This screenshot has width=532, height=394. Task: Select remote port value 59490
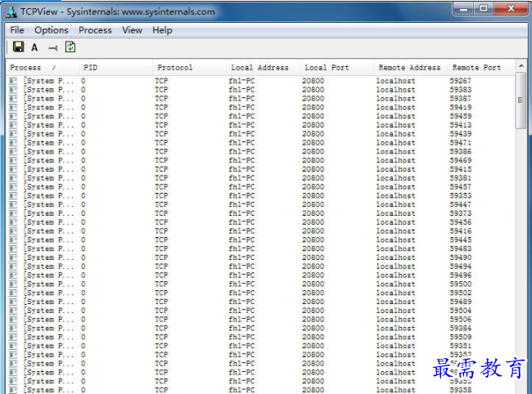coord(461,257)
